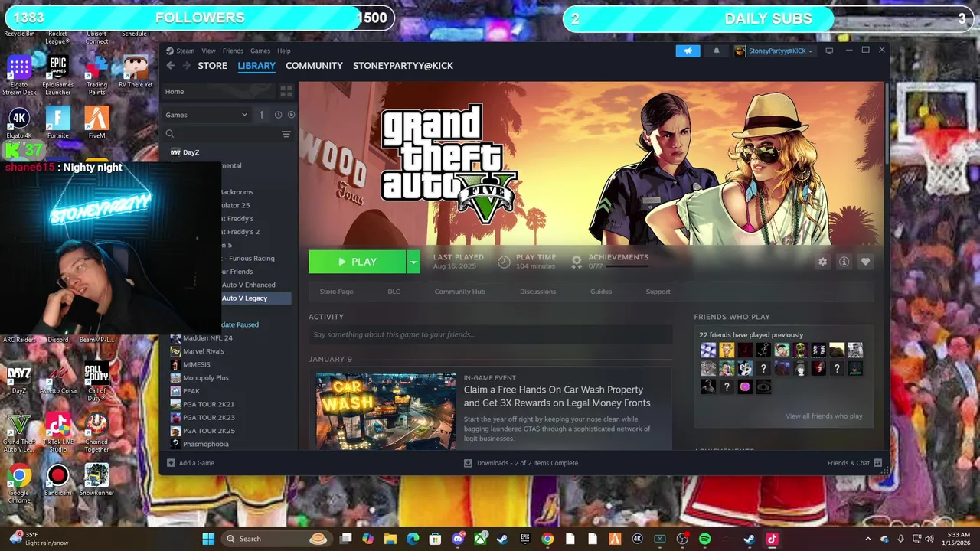
Task: Open the Discussions tab
Action: pyautogui.click(x=537, y=292)
